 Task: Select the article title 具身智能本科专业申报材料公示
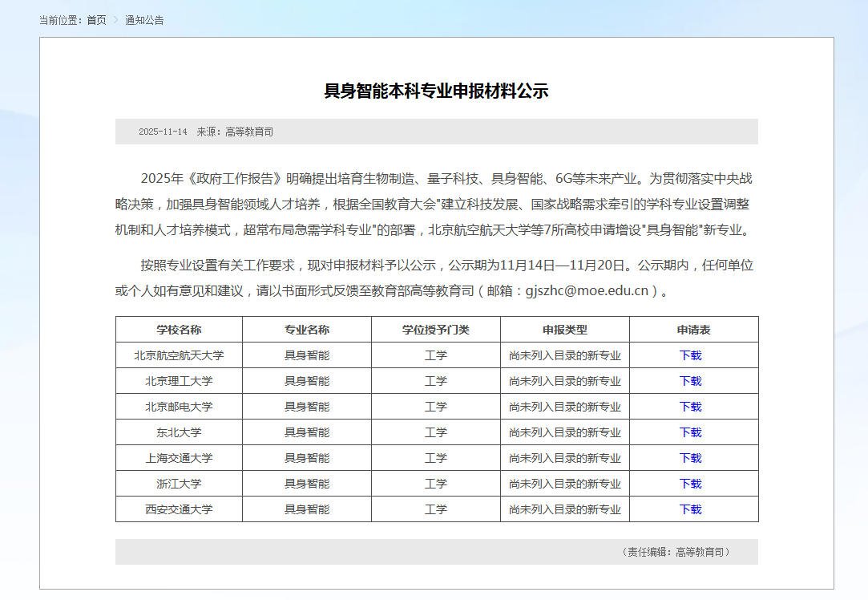pyautogui.click(x=437, y=91)
